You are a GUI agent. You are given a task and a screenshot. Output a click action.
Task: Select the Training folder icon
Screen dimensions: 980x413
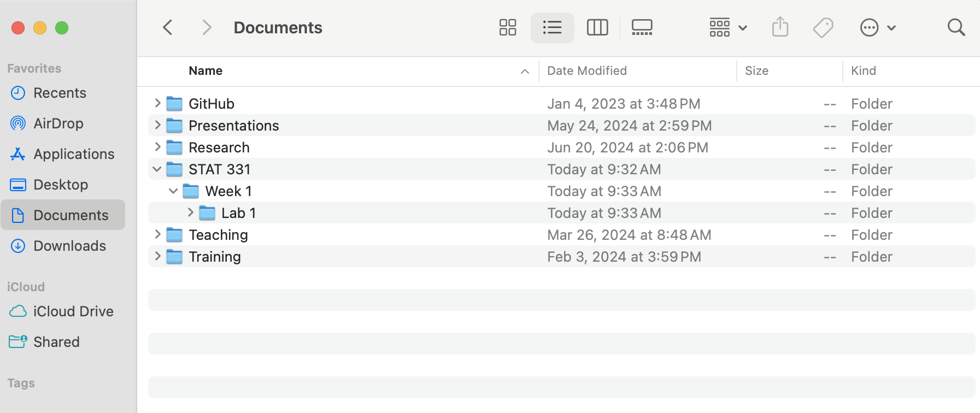tap(174, 256)
